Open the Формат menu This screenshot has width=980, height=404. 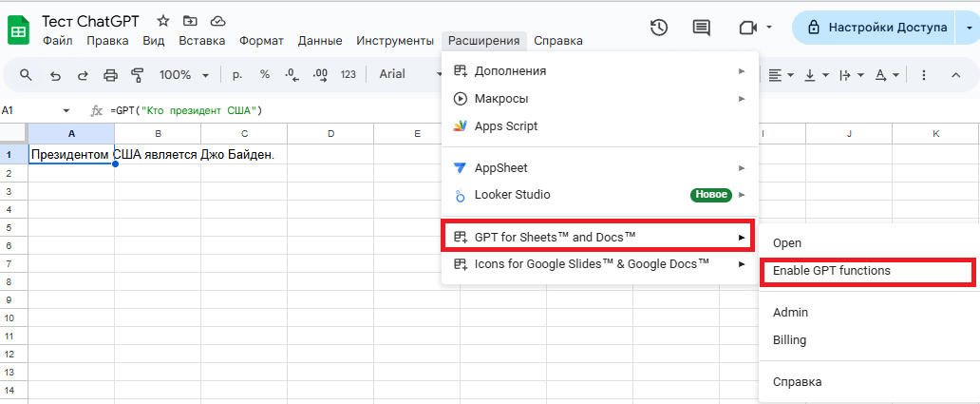coord(261,41)
